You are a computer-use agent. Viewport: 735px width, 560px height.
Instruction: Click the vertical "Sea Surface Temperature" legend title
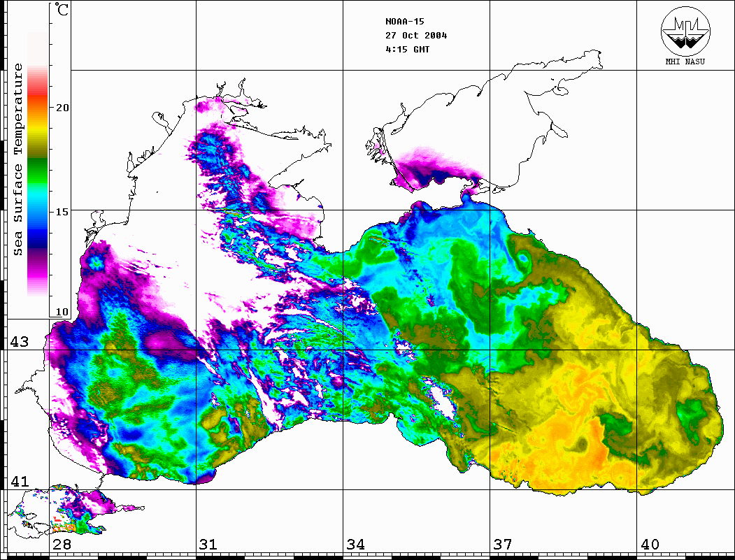17,159
